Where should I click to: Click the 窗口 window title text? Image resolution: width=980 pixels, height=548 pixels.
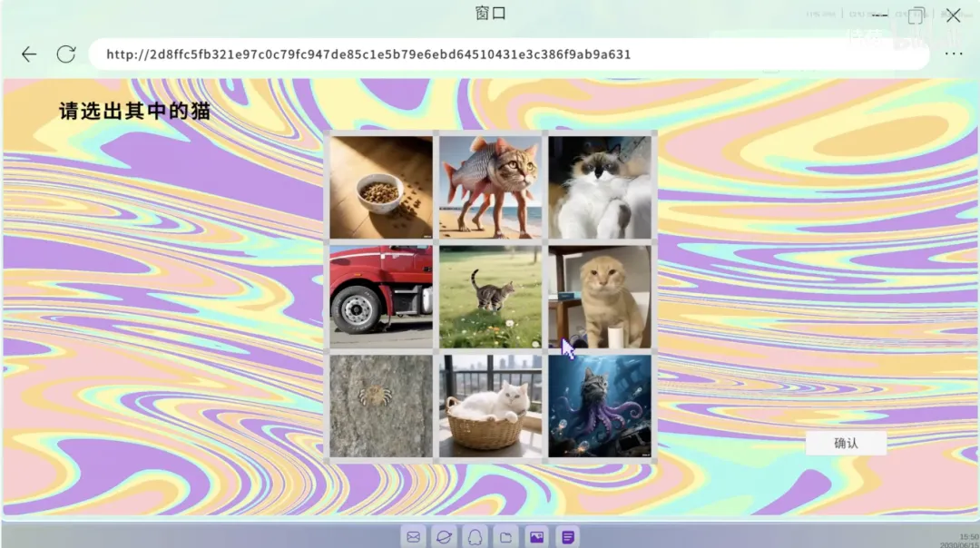(x=491, y=13)
